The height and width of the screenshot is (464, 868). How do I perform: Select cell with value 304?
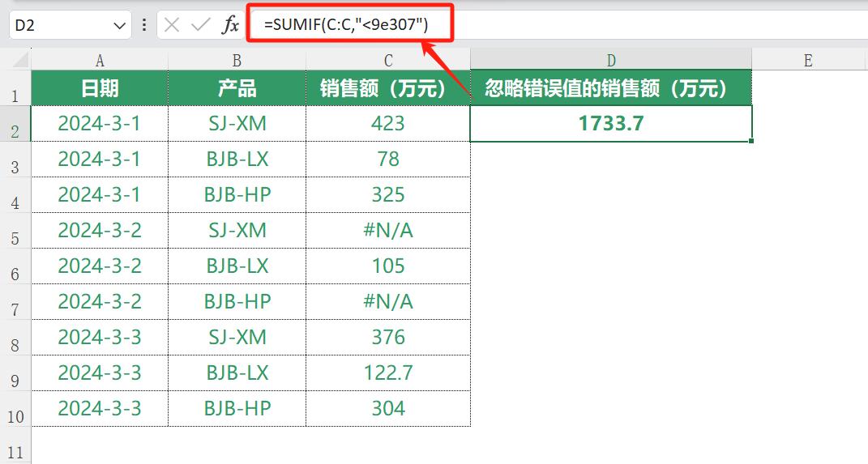(388, 408)
